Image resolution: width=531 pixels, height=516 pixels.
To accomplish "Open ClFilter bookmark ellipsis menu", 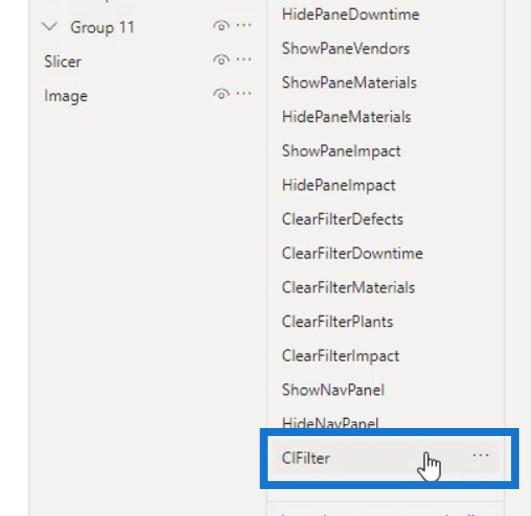I will pyautogui.click(x=481, y=455).
